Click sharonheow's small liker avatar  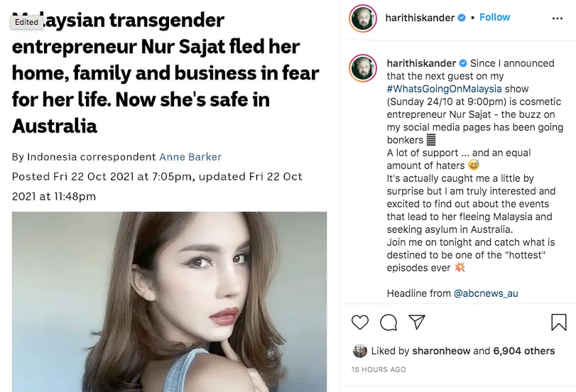(359, 351)
